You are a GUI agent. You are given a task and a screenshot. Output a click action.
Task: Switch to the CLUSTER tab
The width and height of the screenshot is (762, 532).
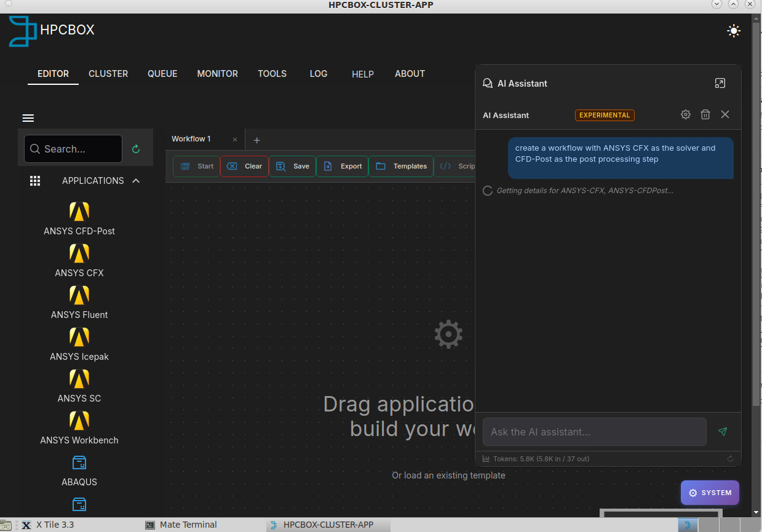click(x=108, y=74)
